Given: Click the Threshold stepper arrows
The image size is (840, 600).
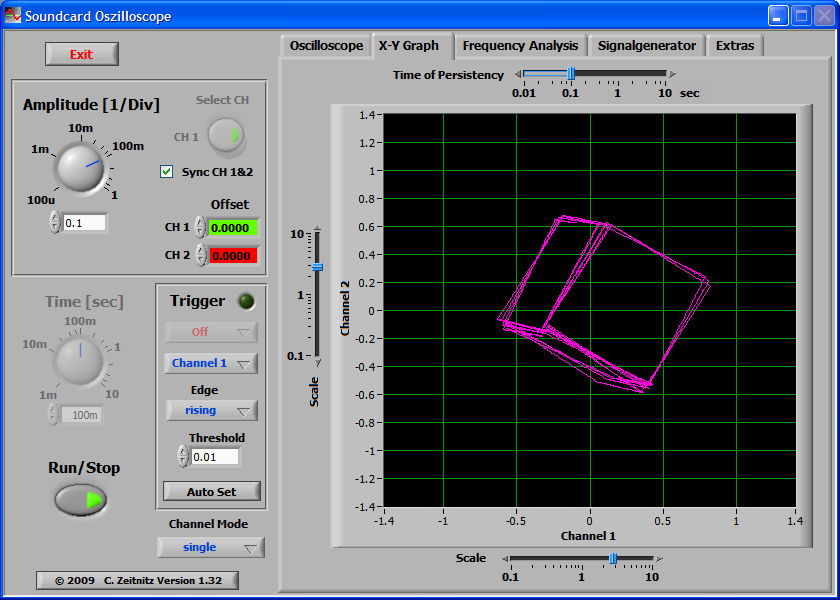Looking at the screenshot, I should (182, 456).
